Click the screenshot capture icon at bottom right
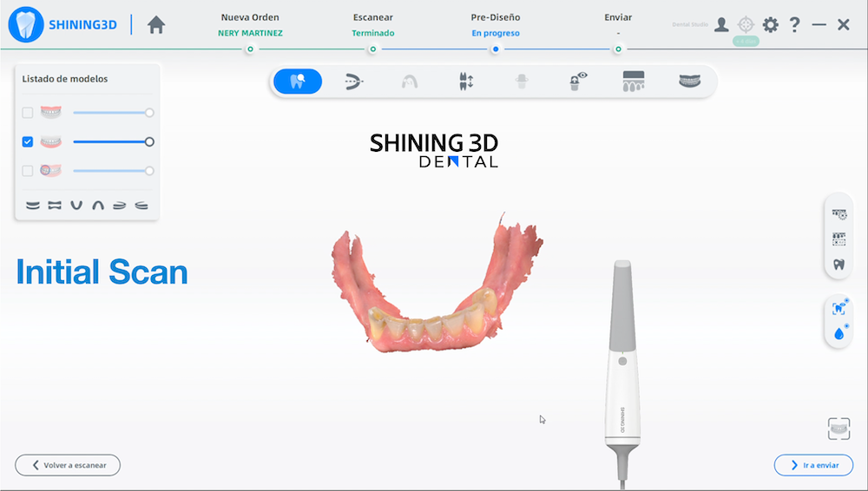The width and height of the screenshot is (868, 491). pyautogui.click(x=838, y=428)
